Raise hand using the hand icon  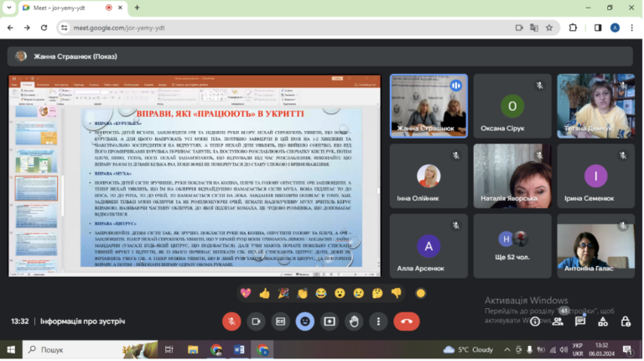[x=354, y=322]
